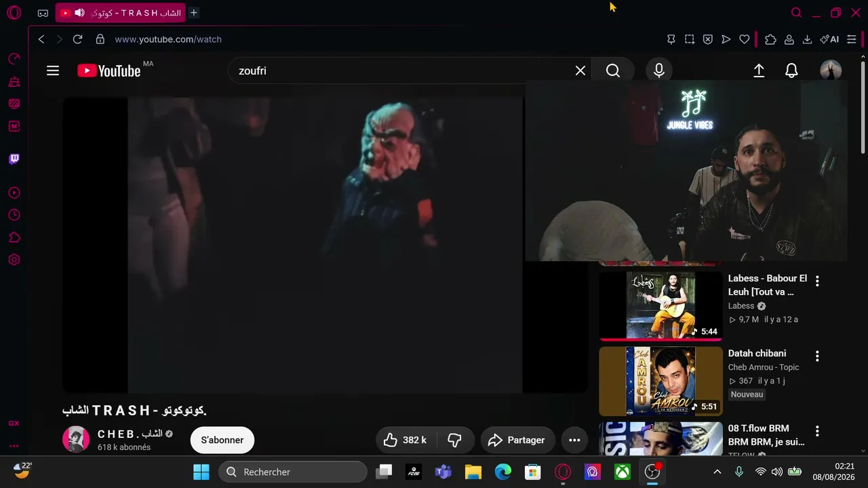This screenshot has height=488, width=868.
Task: Open browser settings gear in sidebar
Action: point(14,260)
